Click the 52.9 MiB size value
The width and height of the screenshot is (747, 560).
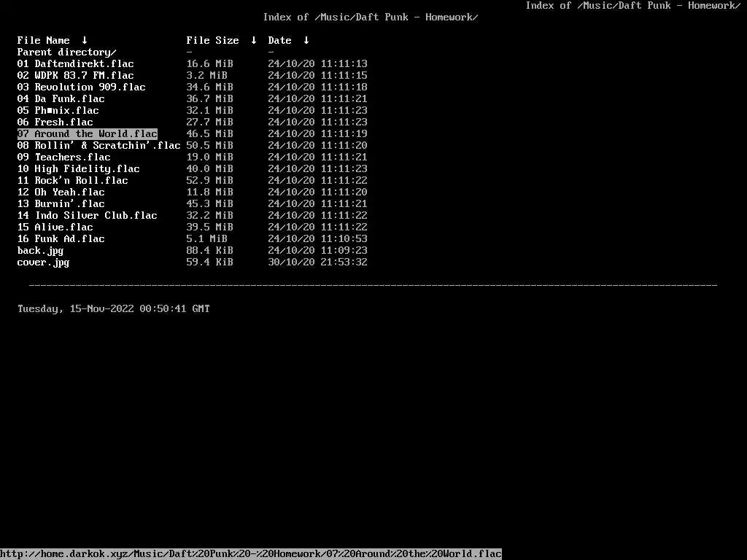209,181
